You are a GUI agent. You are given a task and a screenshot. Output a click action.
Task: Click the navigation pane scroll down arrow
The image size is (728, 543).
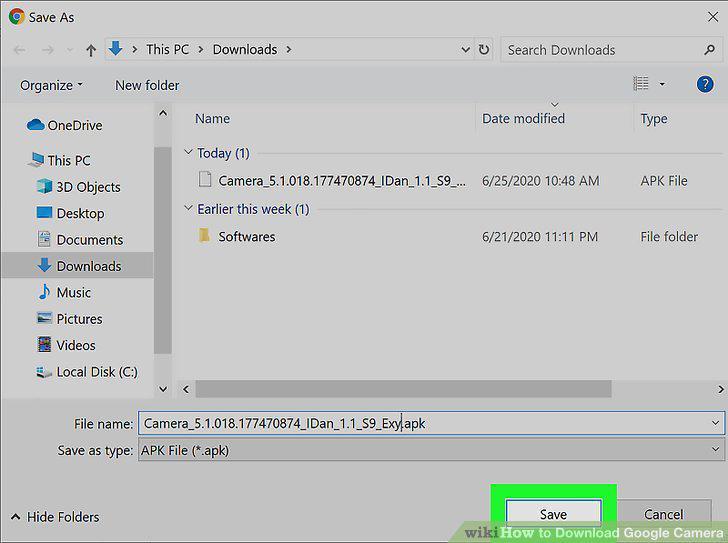(163, 389)
